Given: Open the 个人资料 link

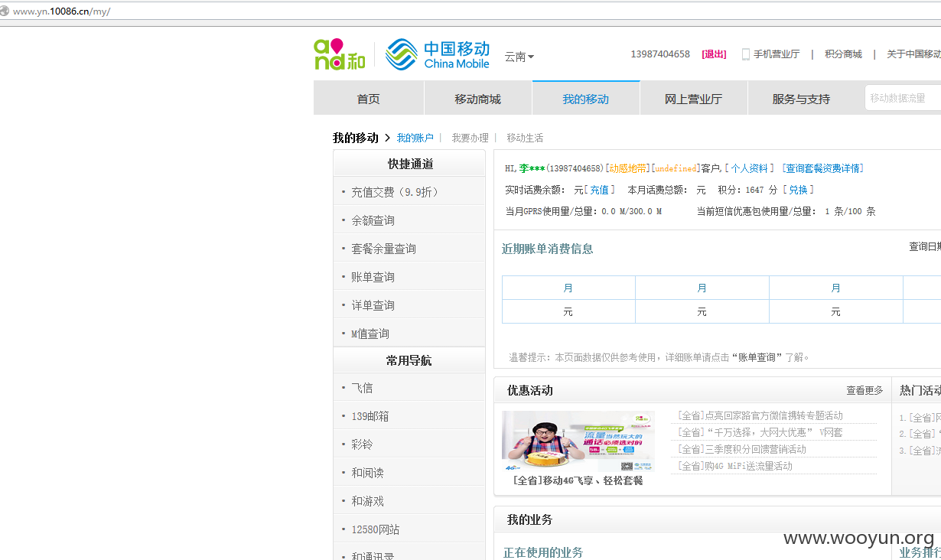Looking at the screenshot, I should click(749, 168).
